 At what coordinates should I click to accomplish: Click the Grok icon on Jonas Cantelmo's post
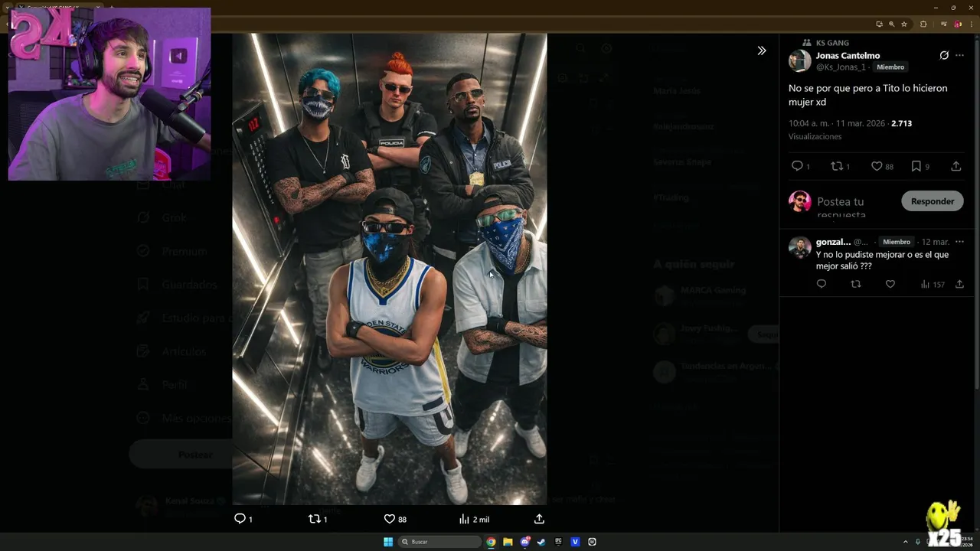tap(944, 55)
